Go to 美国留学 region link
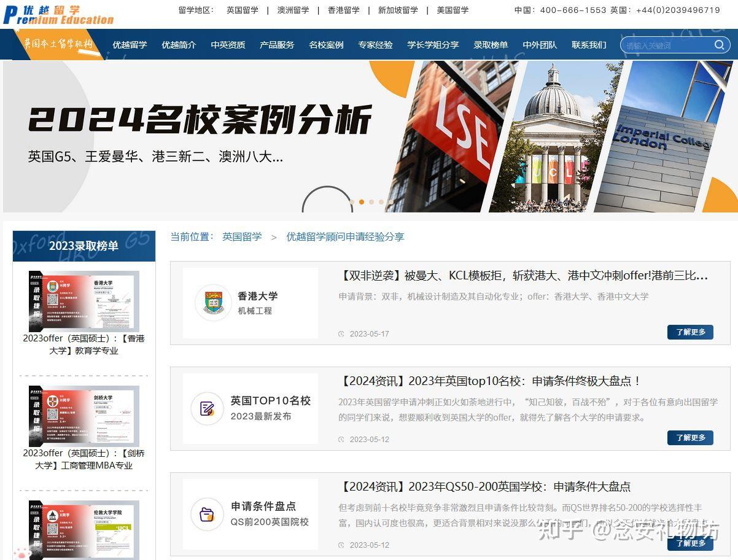The image size is (738, 560). click(x=453, y=10)
